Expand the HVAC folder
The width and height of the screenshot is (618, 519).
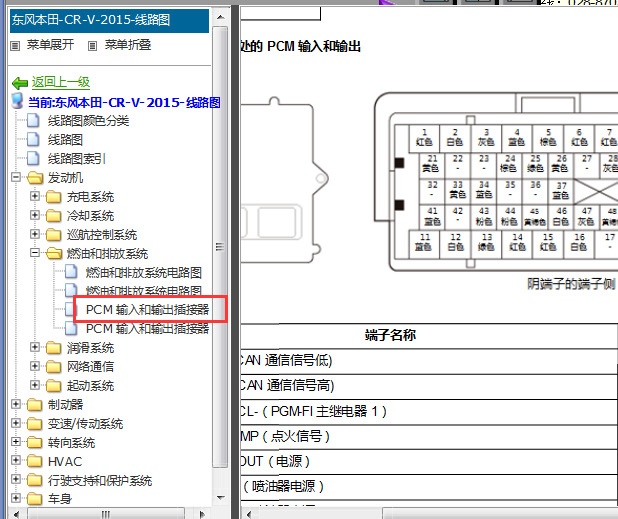click(16, 460)
